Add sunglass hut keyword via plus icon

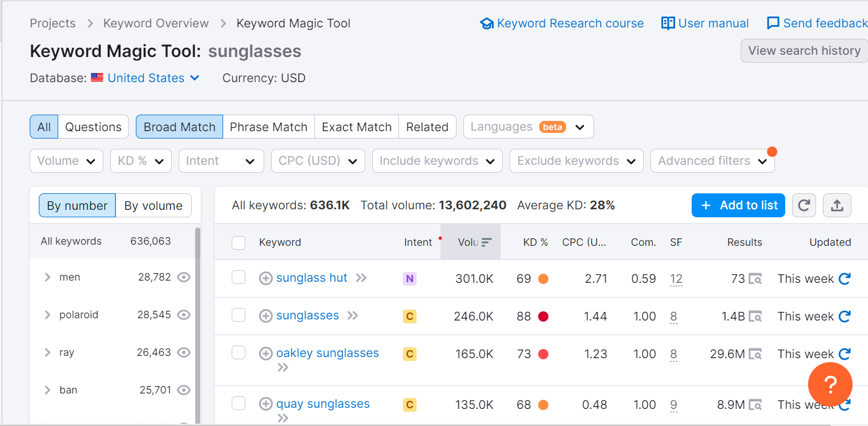[265, 278]
